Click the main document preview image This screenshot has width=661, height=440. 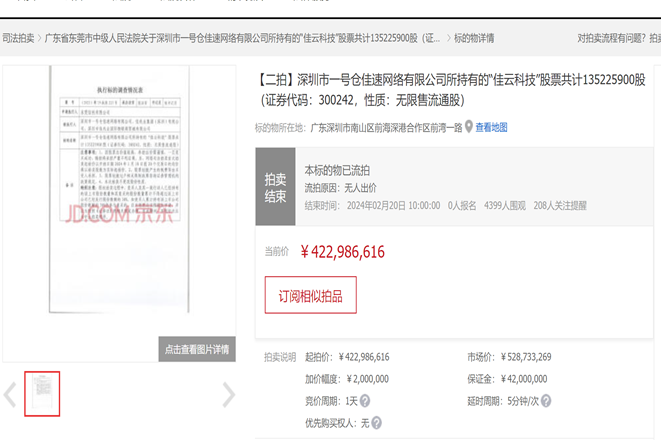pyautogui.click(x=119, y=200)
